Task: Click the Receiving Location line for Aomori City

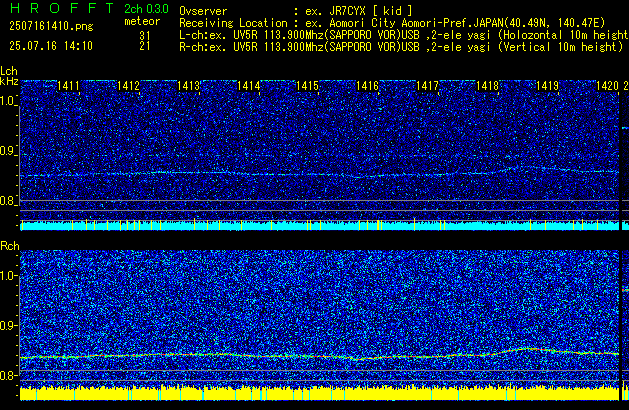Action: coord(392,23)
